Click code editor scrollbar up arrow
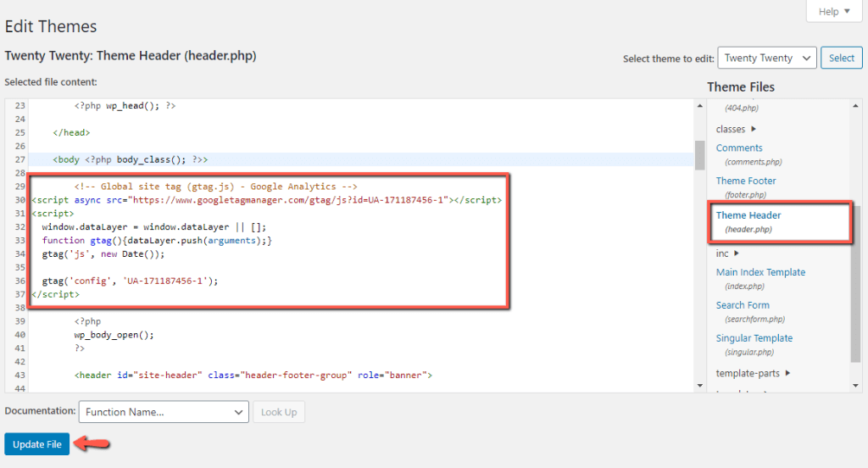The height and width of the screenshot is (468, 868). [x=699, y=105]
